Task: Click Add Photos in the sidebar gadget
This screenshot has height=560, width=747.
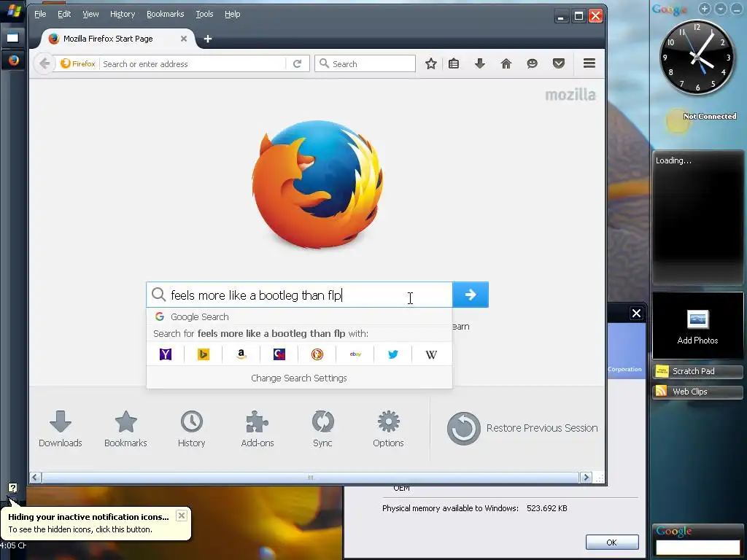Action: point(697,326)
